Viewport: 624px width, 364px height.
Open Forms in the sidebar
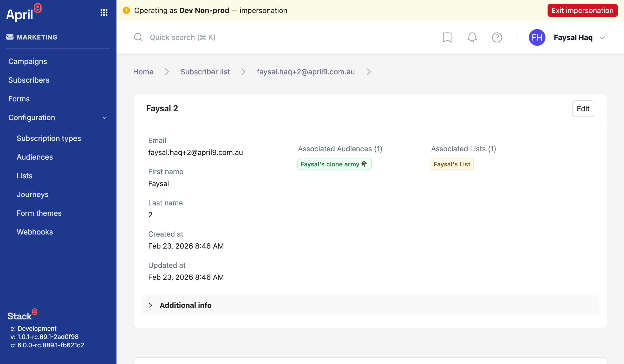[x=19, y=99]
